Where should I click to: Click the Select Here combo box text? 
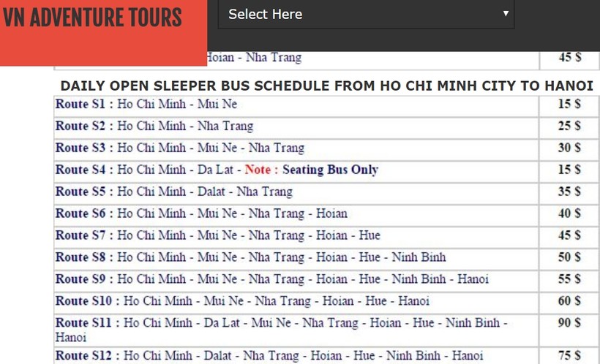265,14
